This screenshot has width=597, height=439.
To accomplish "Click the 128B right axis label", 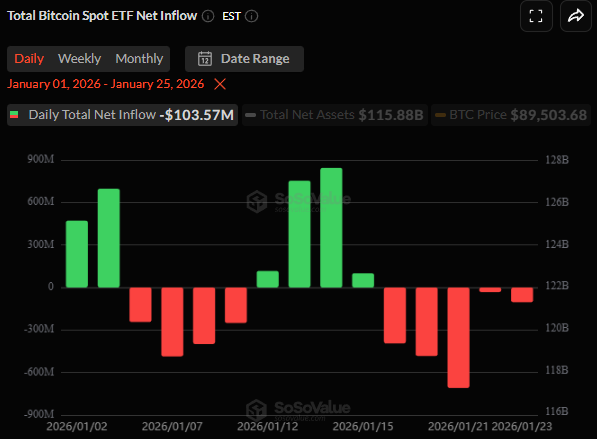I will (557, 160).
